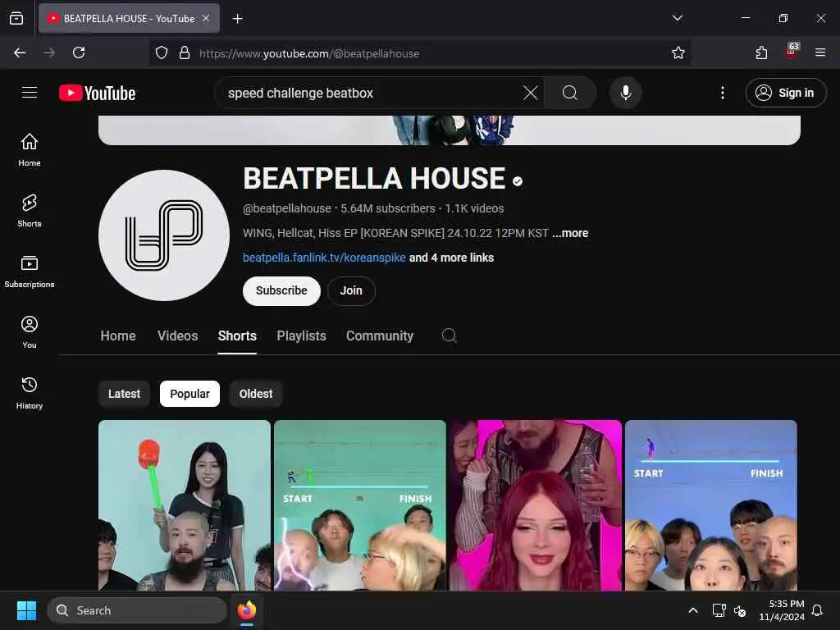Go back with browser back arrow
The image size is (840, 630).
click(x=20, y=52)
